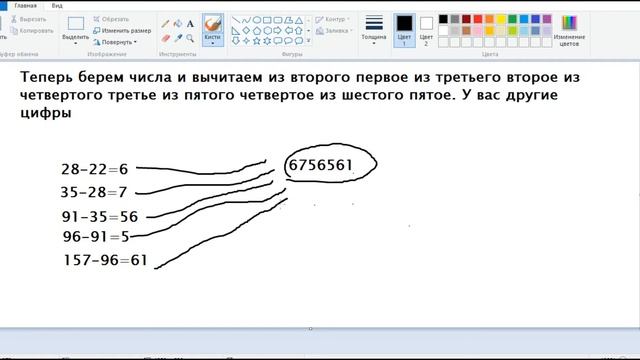Choose the down arrow shape
Image resolution: width=640 pixels, height=360 pixels.
pyautogui.click(x=236, y=40)
